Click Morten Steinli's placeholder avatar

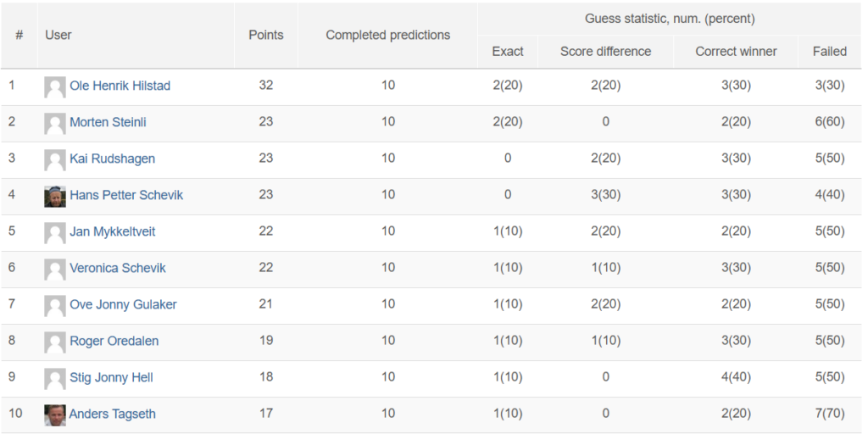(55, 124)
